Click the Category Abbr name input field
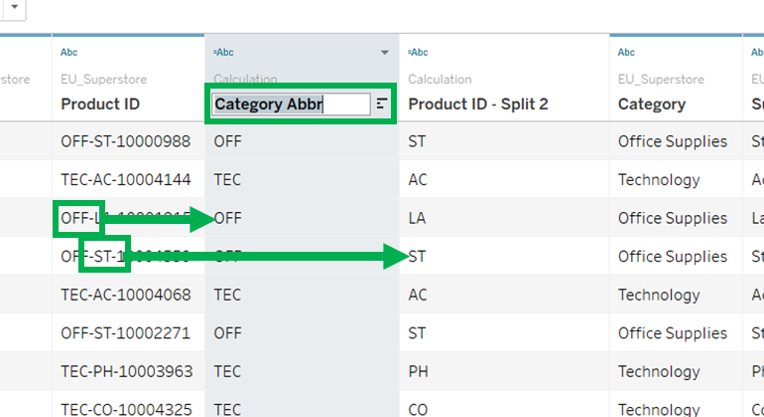764x417 pixels. point(289,104)
